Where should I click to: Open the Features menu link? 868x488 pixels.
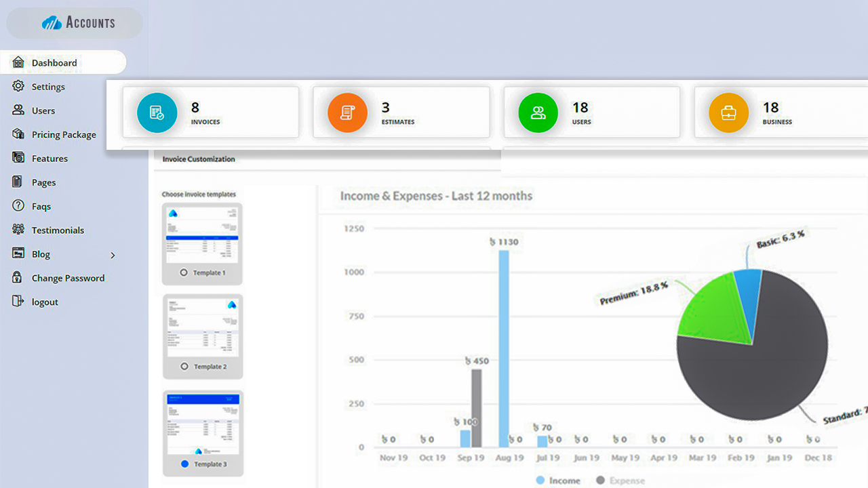click(x=50, y=159)
